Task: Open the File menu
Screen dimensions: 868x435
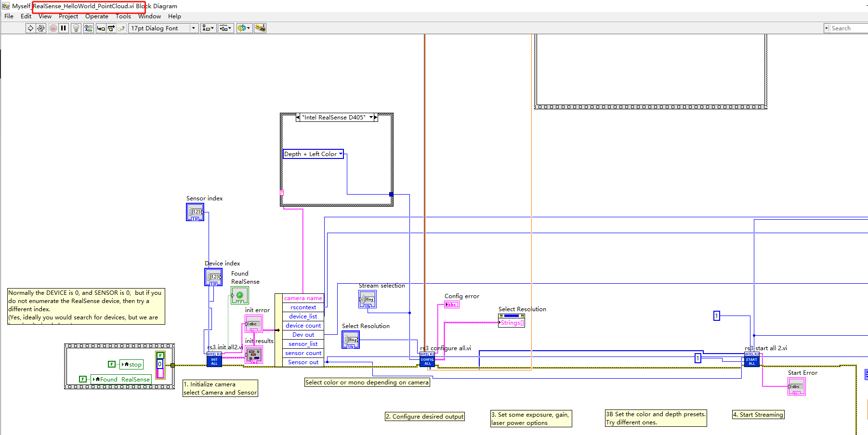Action: pos(9,16)
